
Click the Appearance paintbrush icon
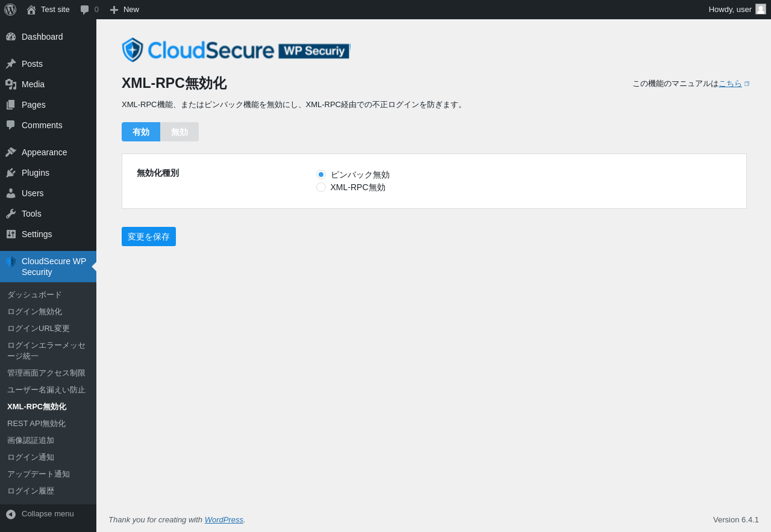click(11, 152)
